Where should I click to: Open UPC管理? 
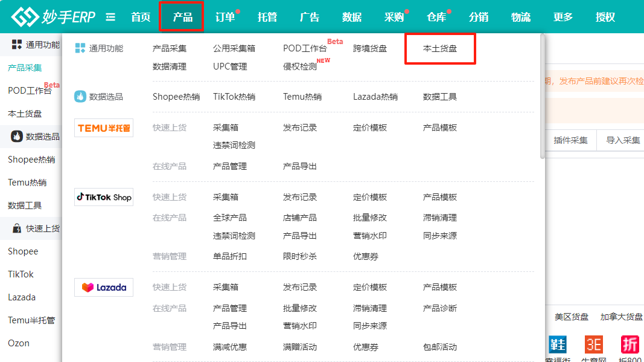click(230, 66)
